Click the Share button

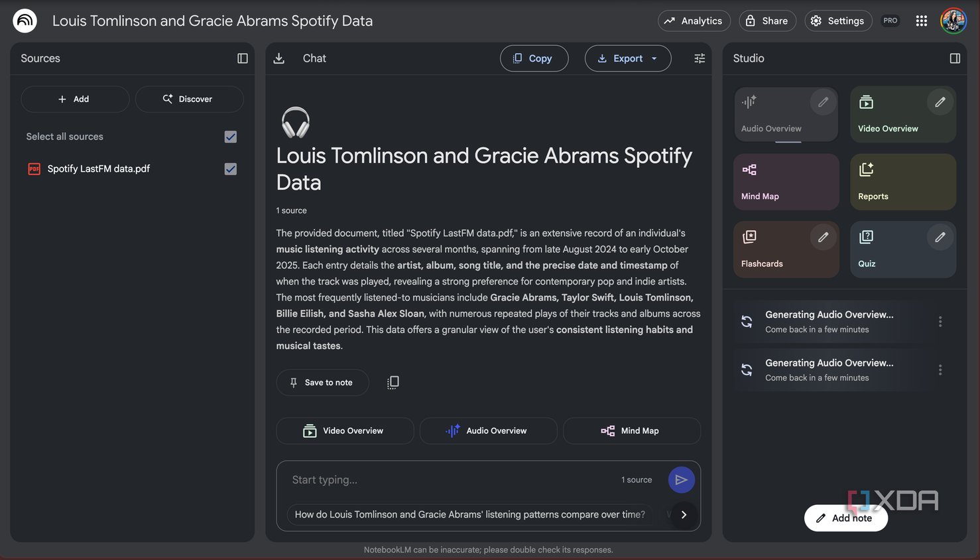[767, 21]
